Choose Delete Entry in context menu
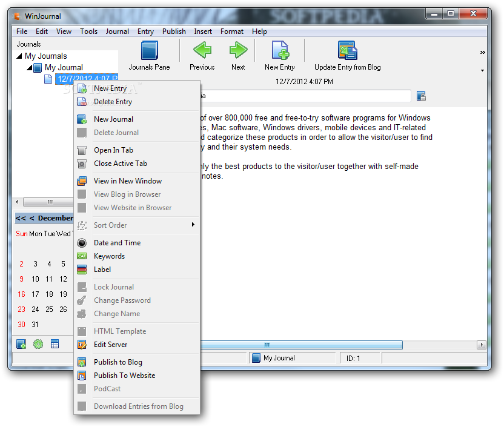The width and height of the screenshot is (504, 427). (137, 102)
